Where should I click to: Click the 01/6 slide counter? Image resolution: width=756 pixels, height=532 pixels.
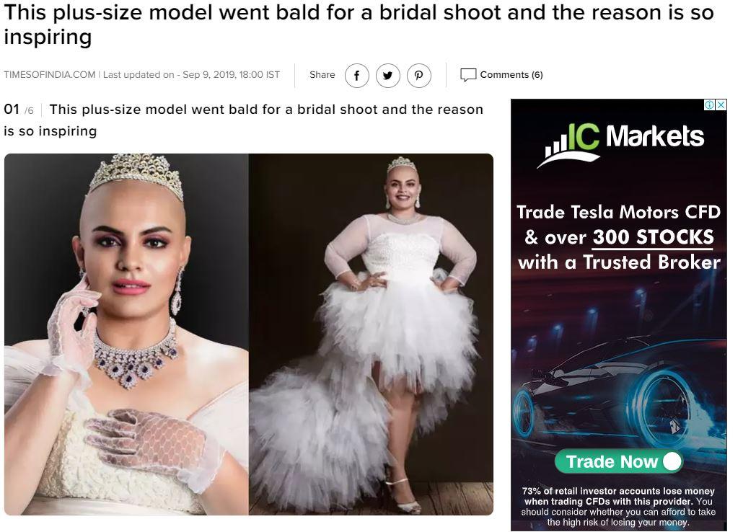[x=18, y=110]
